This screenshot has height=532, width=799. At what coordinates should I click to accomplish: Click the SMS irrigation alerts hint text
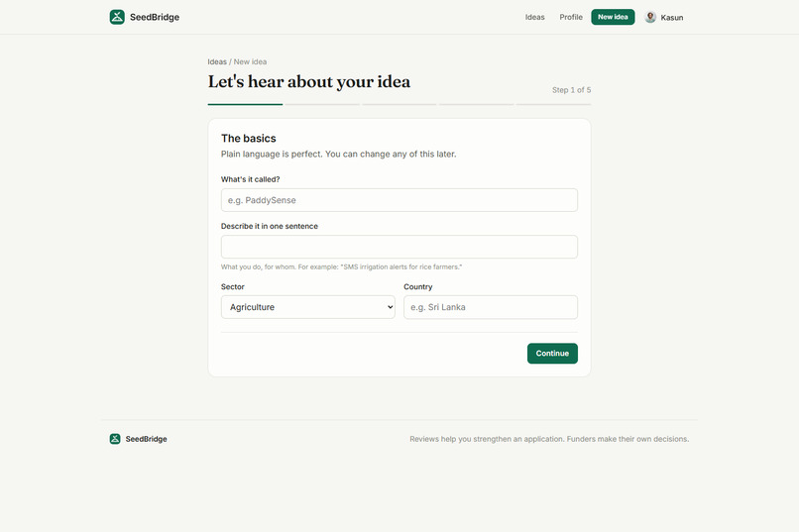[x=341, y=266]
